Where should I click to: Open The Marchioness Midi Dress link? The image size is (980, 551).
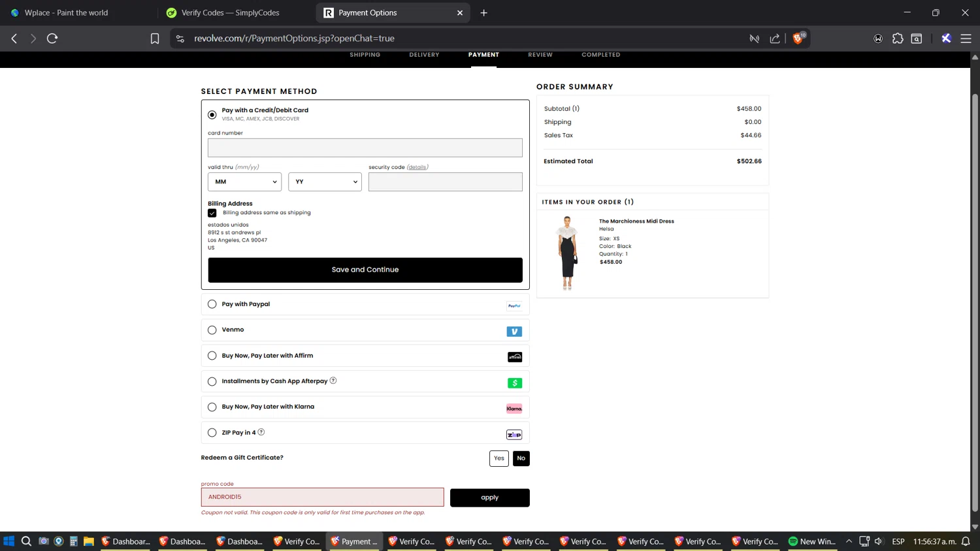636,221
